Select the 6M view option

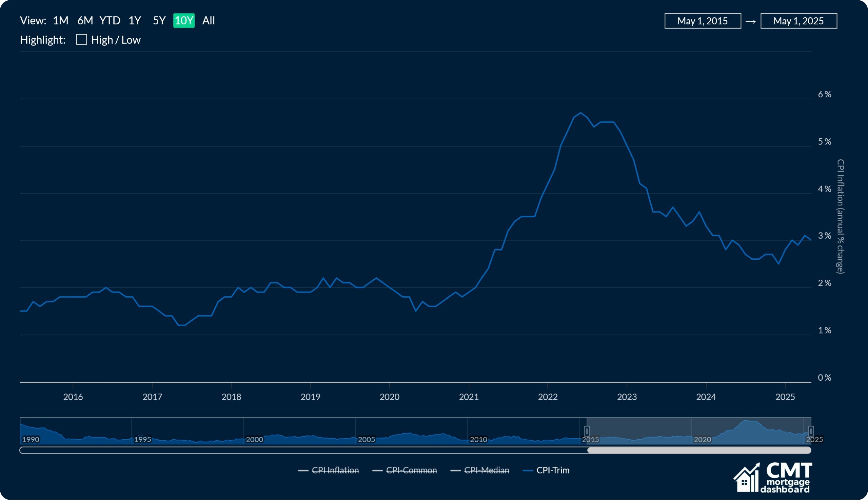point(85,21)
